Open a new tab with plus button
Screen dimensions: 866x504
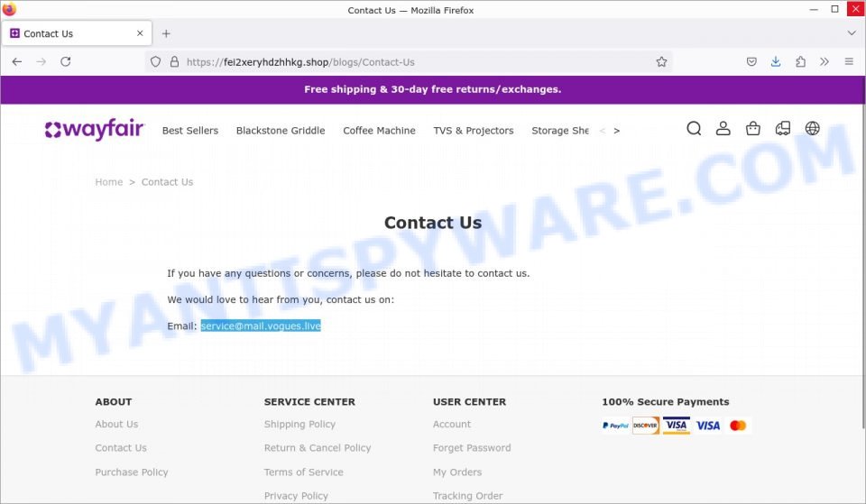pyautogui.click(x=166, y=33)
